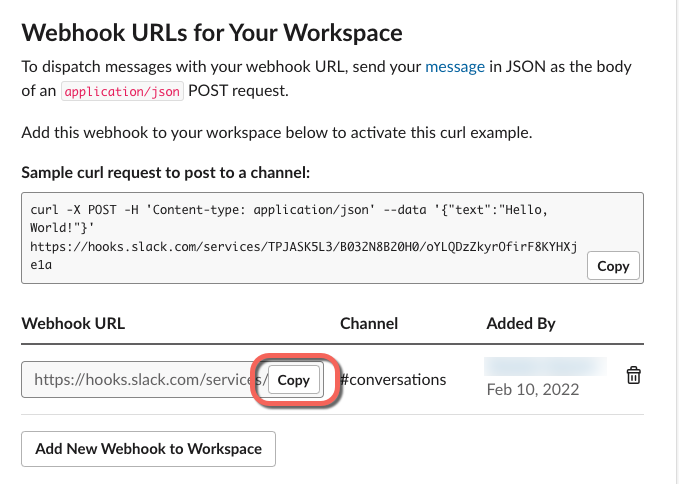679x484 pixels.
Task: Click the application/json inline code snippet
Action: [116, 90]
